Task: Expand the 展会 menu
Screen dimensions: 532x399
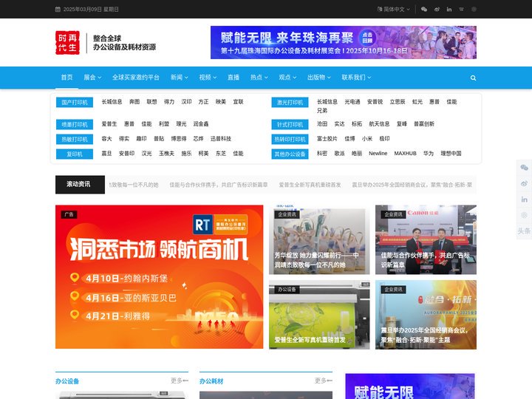Action: 92,78
